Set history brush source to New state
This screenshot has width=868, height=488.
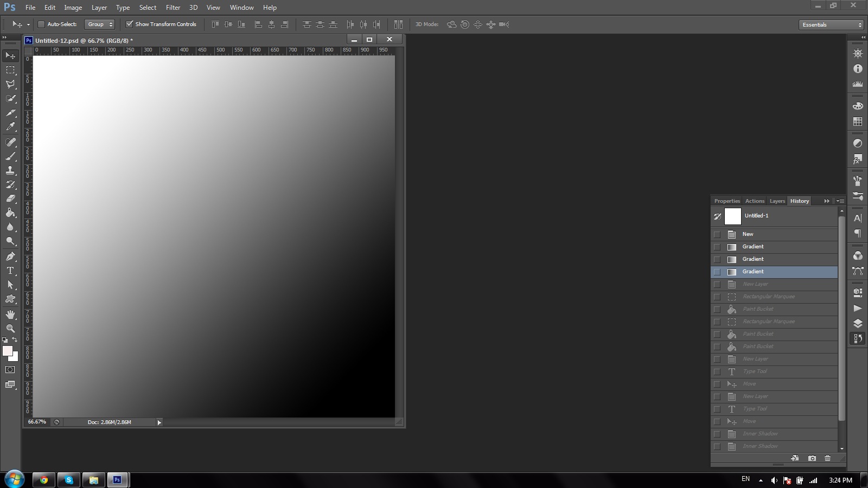717,234
